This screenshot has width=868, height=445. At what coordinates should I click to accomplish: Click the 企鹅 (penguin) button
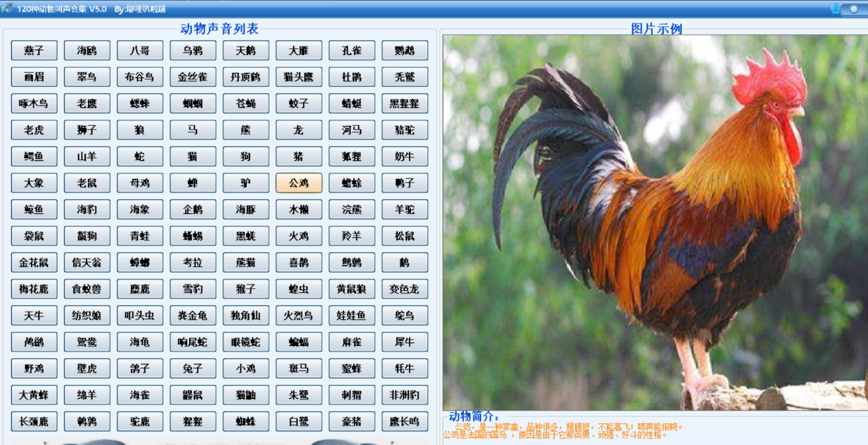(192, 209)
